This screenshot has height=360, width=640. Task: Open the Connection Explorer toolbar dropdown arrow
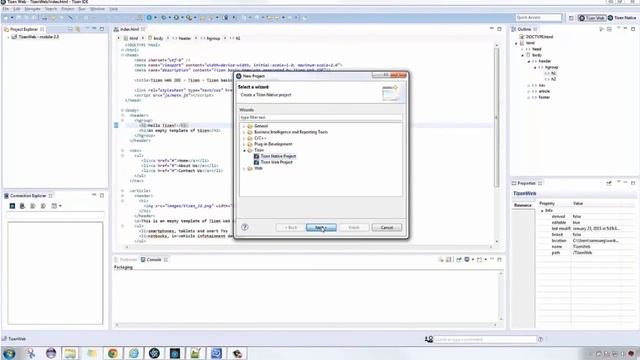pos(60,206)
